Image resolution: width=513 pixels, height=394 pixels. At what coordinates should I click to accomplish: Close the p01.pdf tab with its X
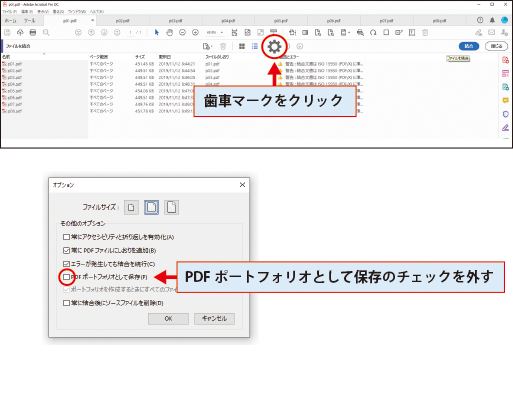tap(92, 20)
